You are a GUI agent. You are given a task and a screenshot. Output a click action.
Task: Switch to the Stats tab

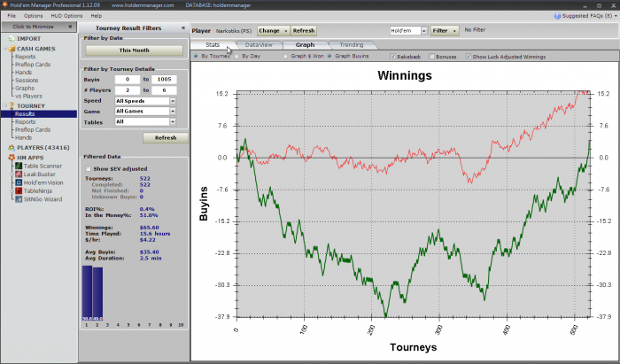tap(213, 44)
